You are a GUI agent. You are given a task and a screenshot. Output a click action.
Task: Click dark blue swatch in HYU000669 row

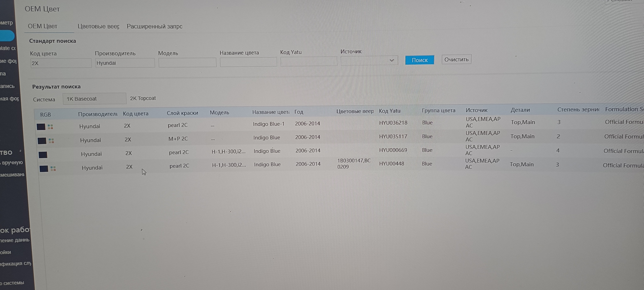pyautogui.click(x=43, y=155)
